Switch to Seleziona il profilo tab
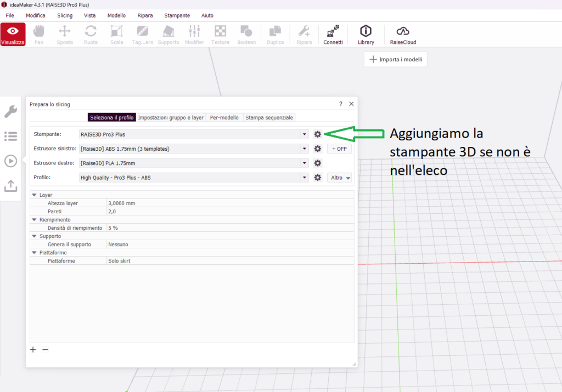The width and height of the screenshot is (562, 392). coord(112,117)
